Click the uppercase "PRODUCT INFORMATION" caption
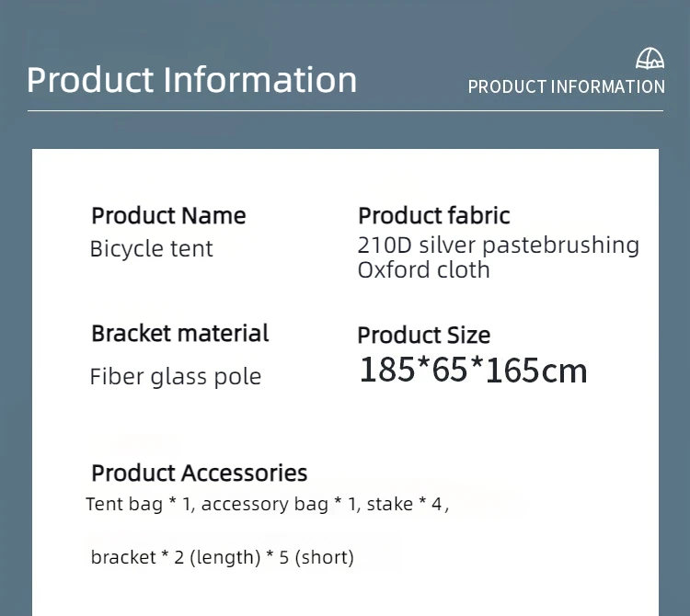This screenshot has height=616, width=690. pyautogui.click(x=566, y=87)
